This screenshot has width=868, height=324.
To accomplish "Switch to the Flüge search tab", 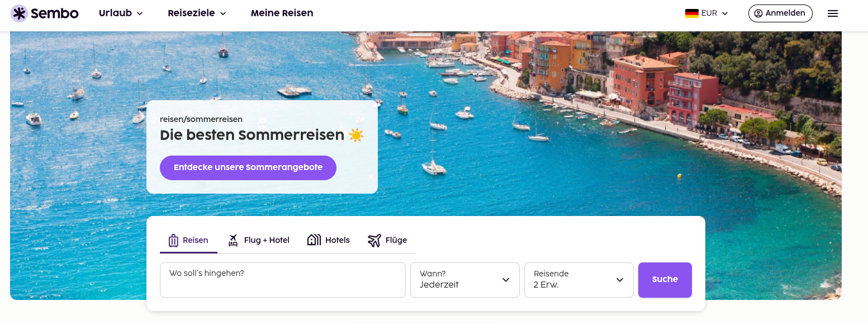I will click(x=396, y=241).
